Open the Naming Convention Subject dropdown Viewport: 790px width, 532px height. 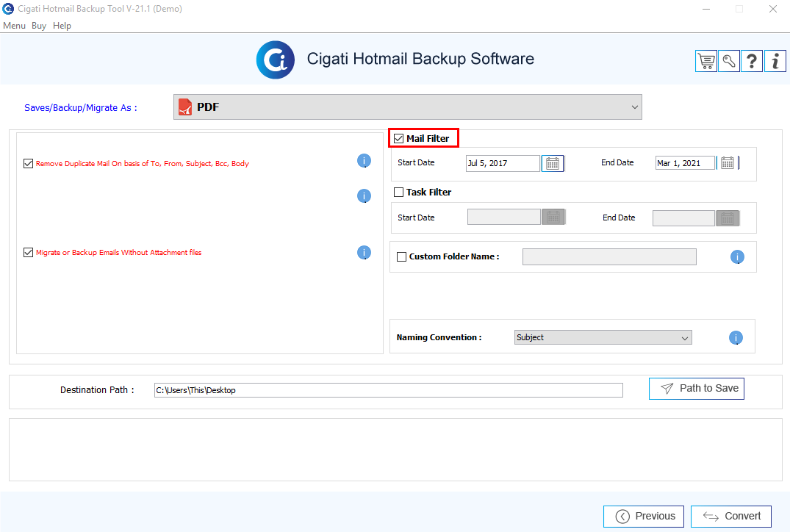(x=603, y=337)
